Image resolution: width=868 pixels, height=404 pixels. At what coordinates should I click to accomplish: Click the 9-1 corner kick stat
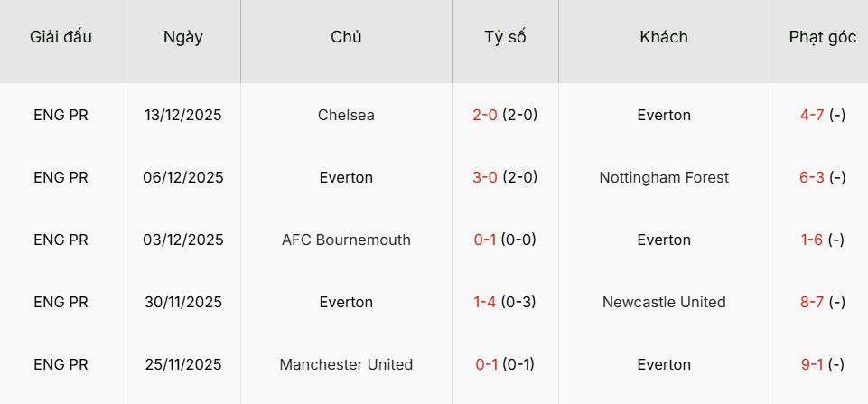coord(812,364)
